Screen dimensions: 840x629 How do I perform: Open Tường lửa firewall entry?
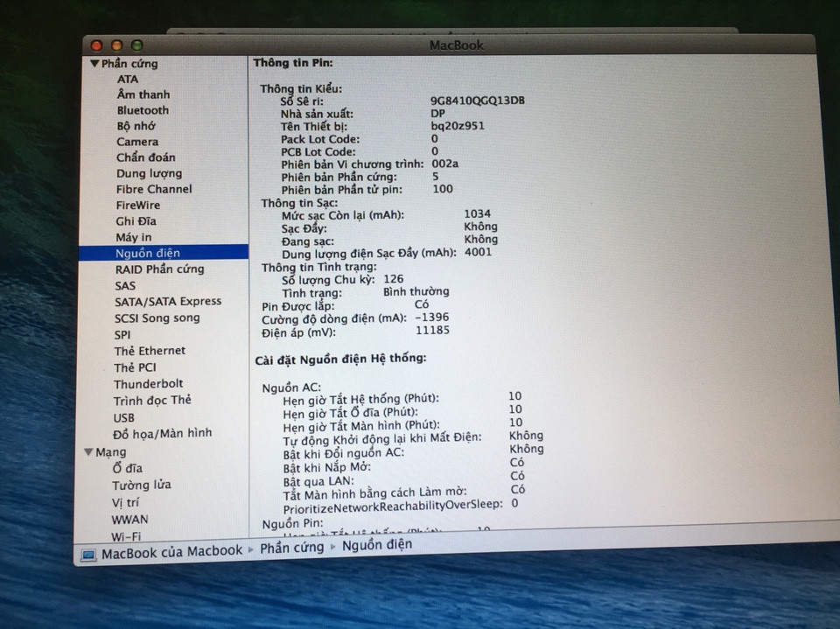[142, 486]
